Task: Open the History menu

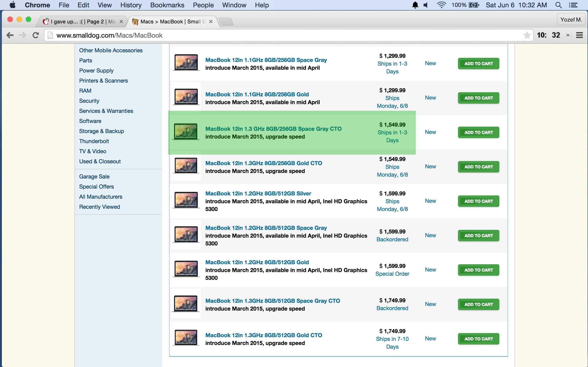Action: click(x=131, y=5)
